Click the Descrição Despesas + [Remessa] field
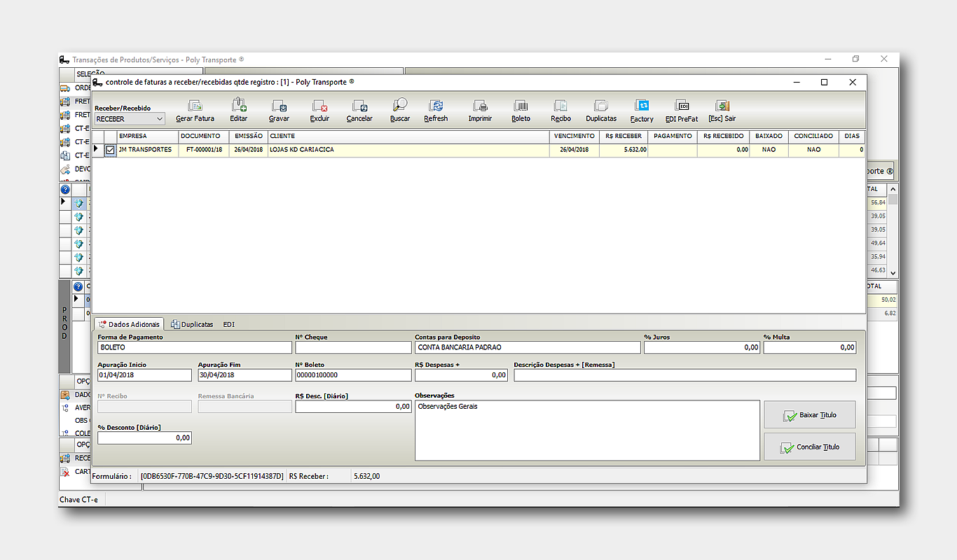 (685, 375)
